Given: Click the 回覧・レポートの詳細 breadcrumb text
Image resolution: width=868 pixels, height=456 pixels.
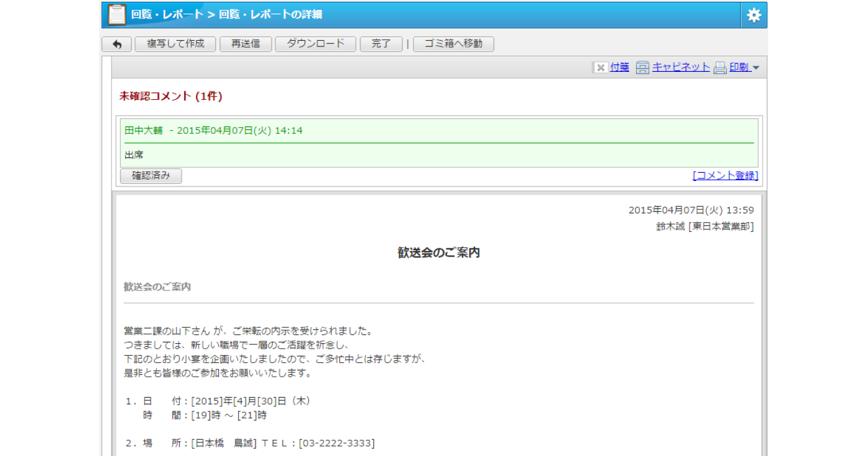Looking at the screenshot, I should [270, 15].
